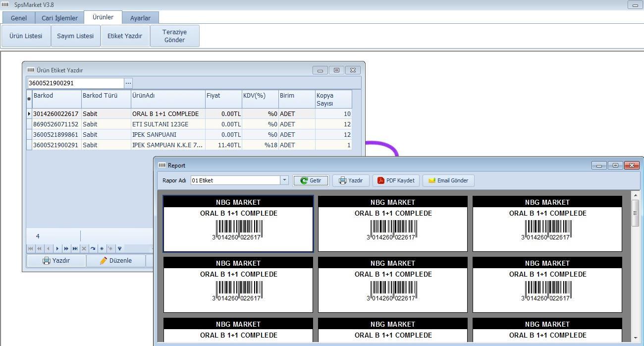This screenshot has height=346, width=644.
Task: Click the dimmed go-to-bookmark navigator icon
Action: (x=110, y=248)
